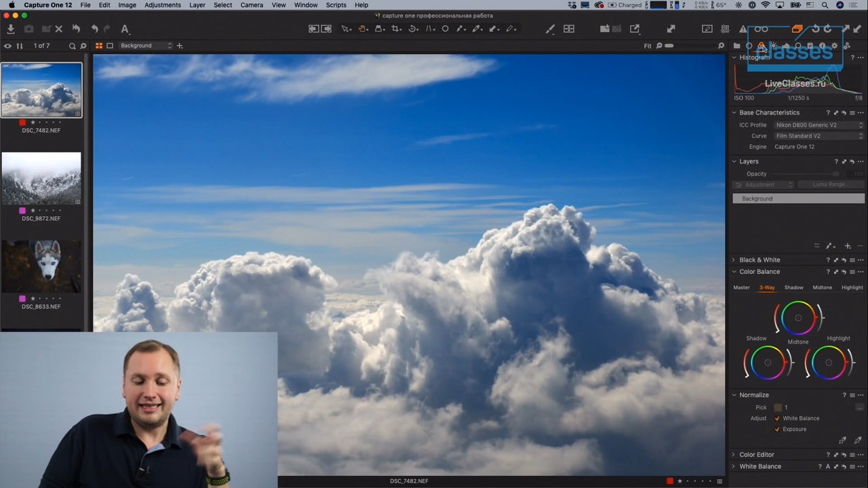Click the browser search magnifier icon
The width and height of the screenshot is (868, 488).
coord(72,46)
